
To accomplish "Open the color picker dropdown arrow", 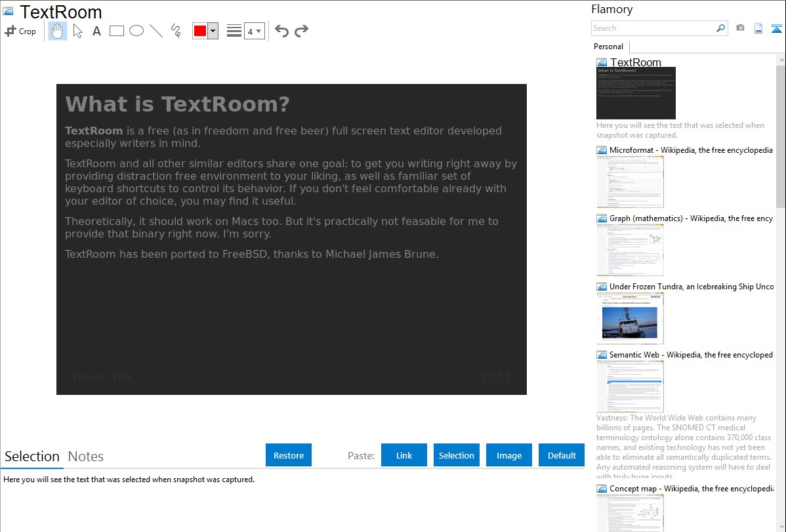I will click(x=213, y=31).
